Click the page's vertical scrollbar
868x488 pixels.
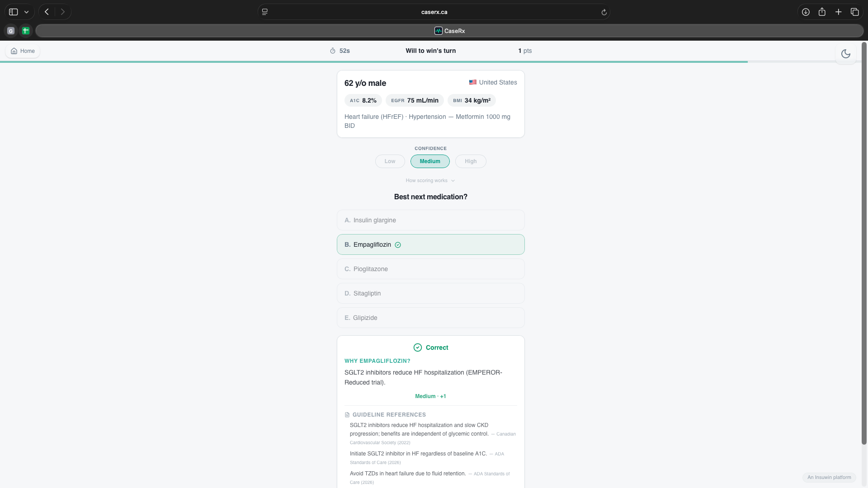pyautogui.click(x=864, y=244)
